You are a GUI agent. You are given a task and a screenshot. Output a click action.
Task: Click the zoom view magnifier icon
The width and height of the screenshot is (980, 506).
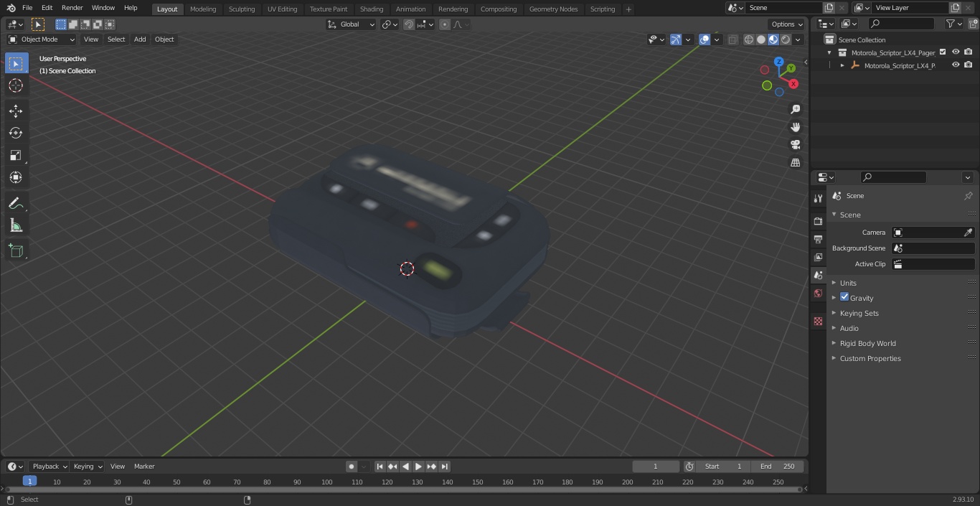pos(795,109)
